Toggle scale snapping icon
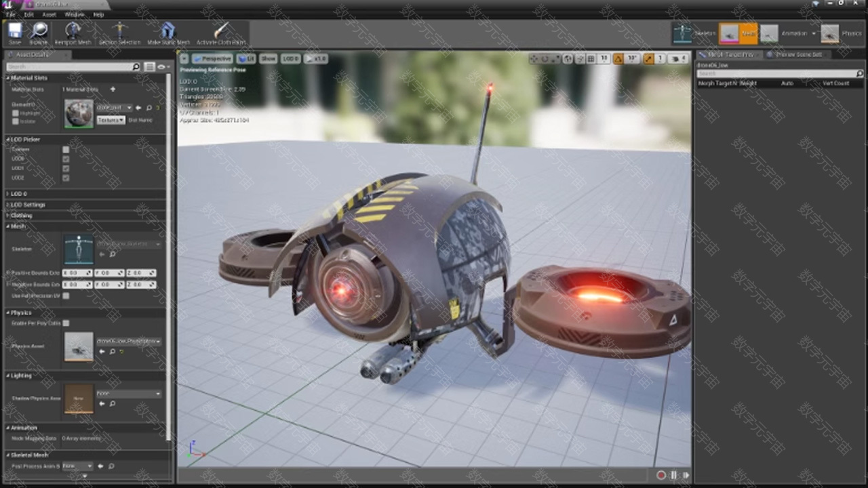Viewport: 868px width, 488px height. (648, 59)
